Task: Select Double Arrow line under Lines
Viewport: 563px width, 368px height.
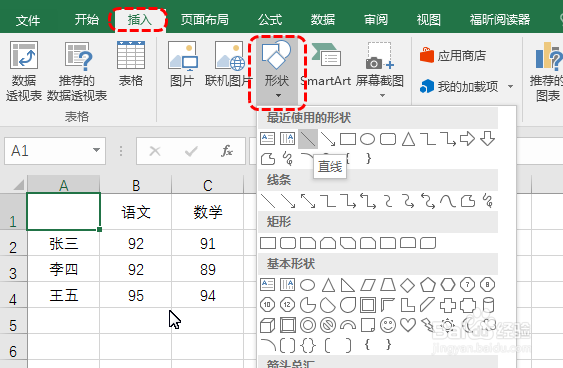Action: coord(308,201)
